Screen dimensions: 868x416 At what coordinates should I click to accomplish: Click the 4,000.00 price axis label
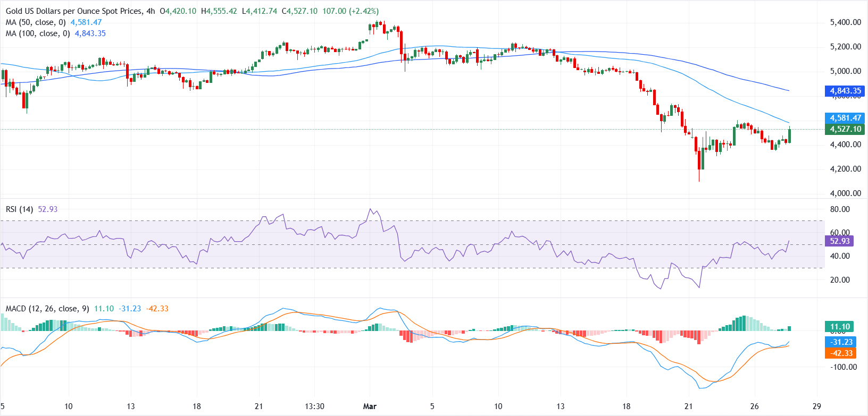(x=845, y=193)
